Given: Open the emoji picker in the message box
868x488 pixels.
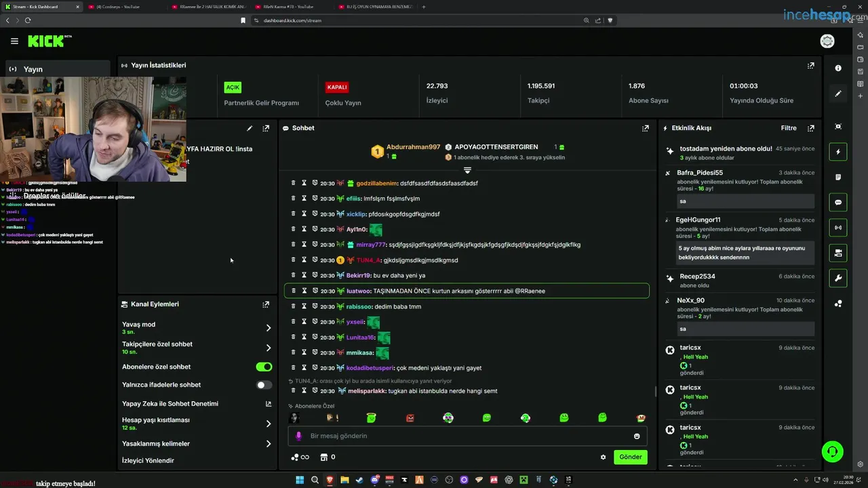Looking at the screenshot, I should tap(637, 436).
